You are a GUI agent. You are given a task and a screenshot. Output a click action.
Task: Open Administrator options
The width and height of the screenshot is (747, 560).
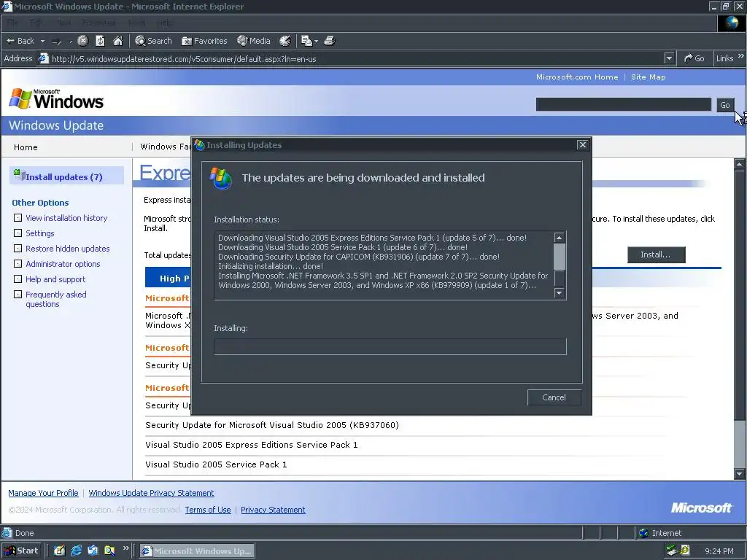point(63,264)
